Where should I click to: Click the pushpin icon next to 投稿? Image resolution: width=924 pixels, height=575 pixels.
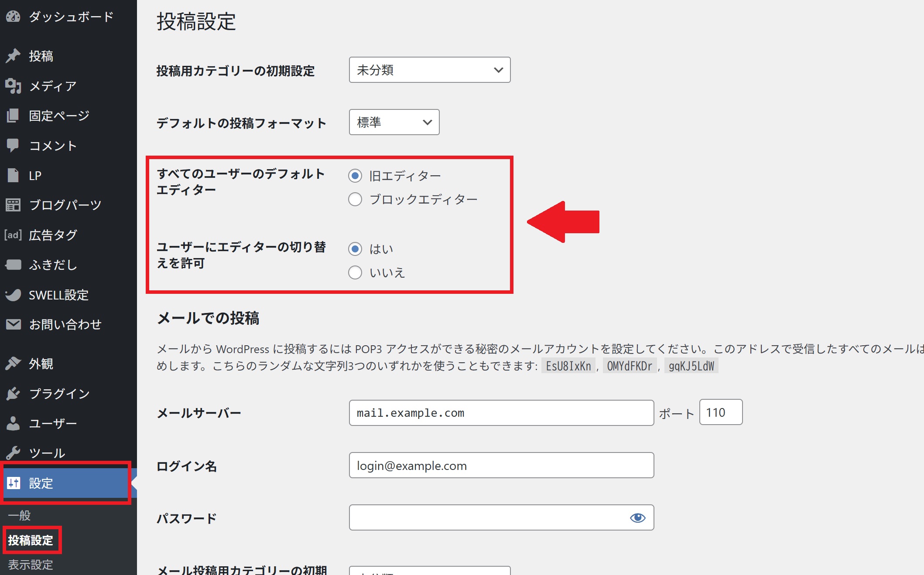pos(13,56)
